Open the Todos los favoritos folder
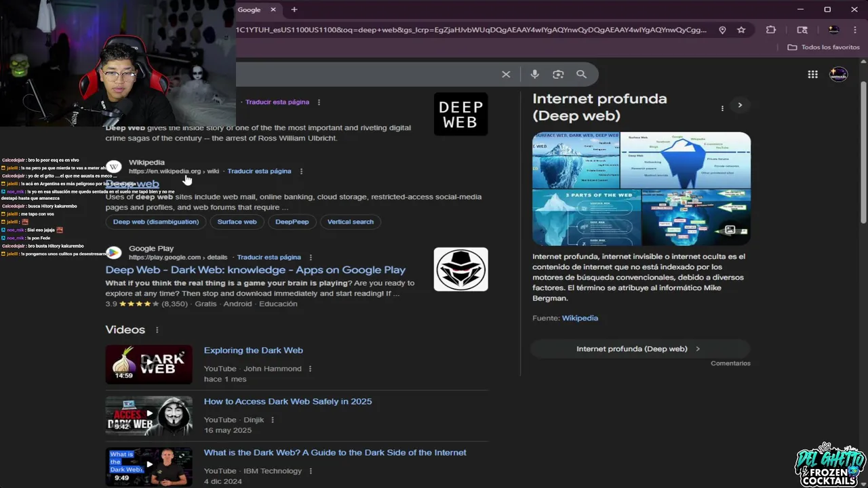Image resolution: width=868 pixels, height=488 pixels. (823, 47)
